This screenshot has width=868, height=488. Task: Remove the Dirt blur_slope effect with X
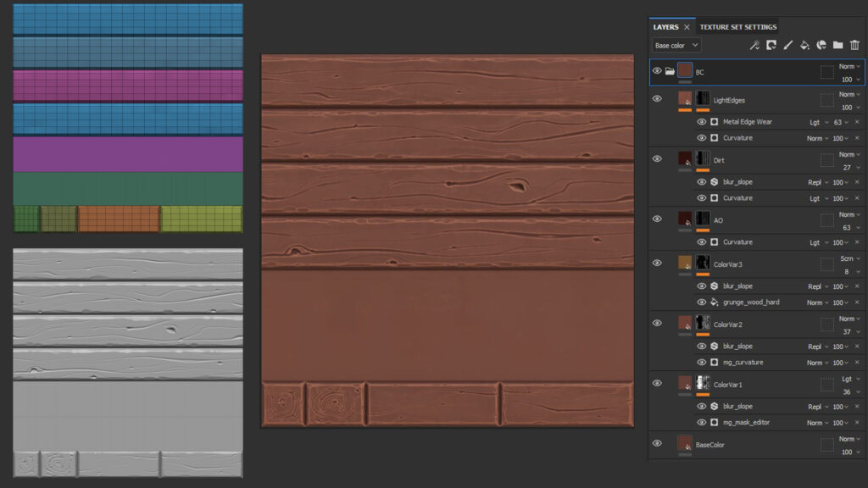pos(857,183)
